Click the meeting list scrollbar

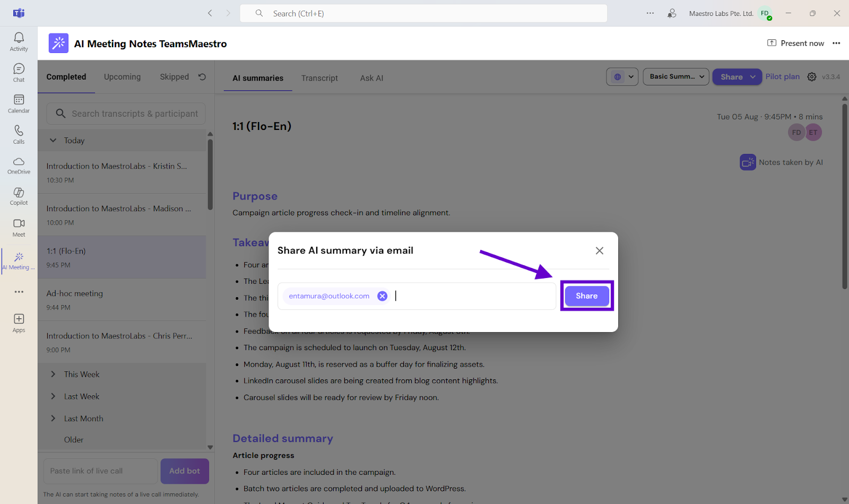click(210, 175)
